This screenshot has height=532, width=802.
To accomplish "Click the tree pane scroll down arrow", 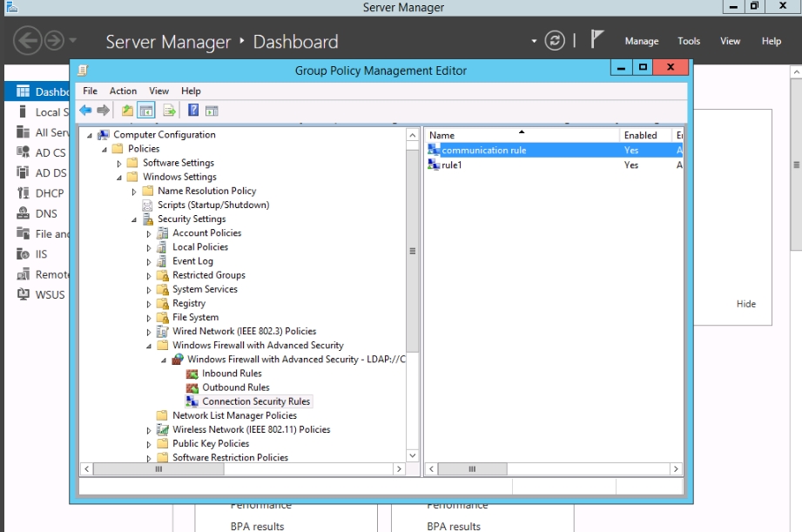I will pyautogui.click(x=412, y=455).
